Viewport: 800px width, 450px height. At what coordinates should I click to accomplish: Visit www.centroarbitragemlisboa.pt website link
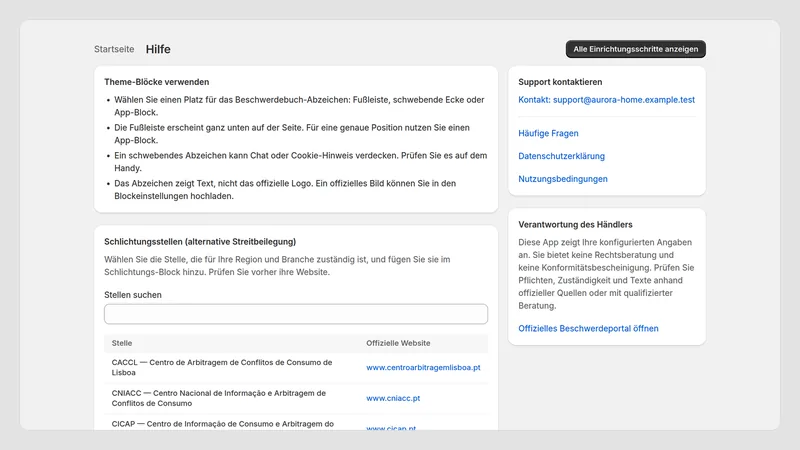tap(423, 367)
